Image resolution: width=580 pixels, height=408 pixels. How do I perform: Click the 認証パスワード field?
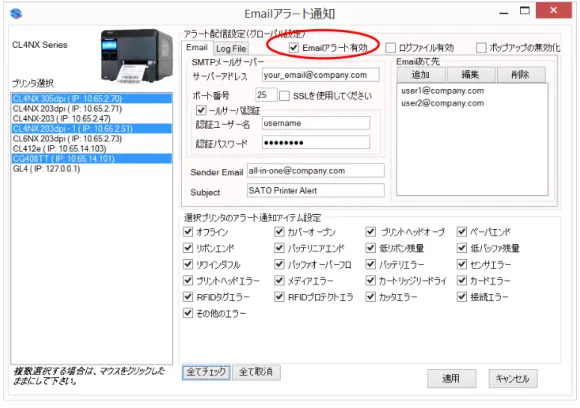tap(316, 142)
